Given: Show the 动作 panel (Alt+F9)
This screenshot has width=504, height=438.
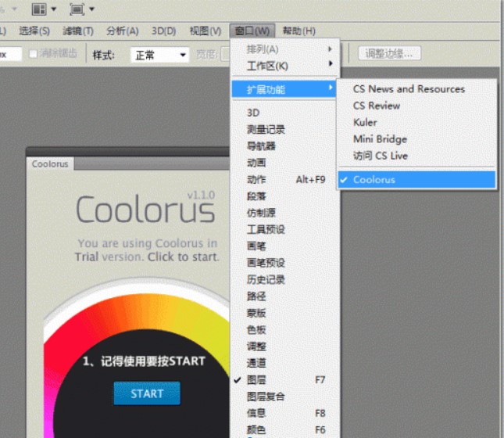Looking at the screenshot, I should coord(285,180).
